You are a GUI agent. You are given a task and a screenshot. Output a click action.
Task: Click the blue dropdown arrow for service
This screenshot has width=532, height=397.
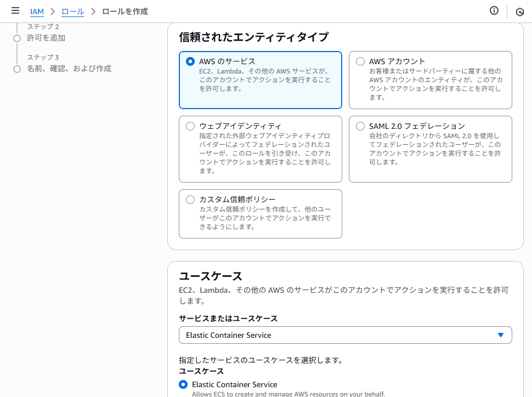tap(500, 335)
